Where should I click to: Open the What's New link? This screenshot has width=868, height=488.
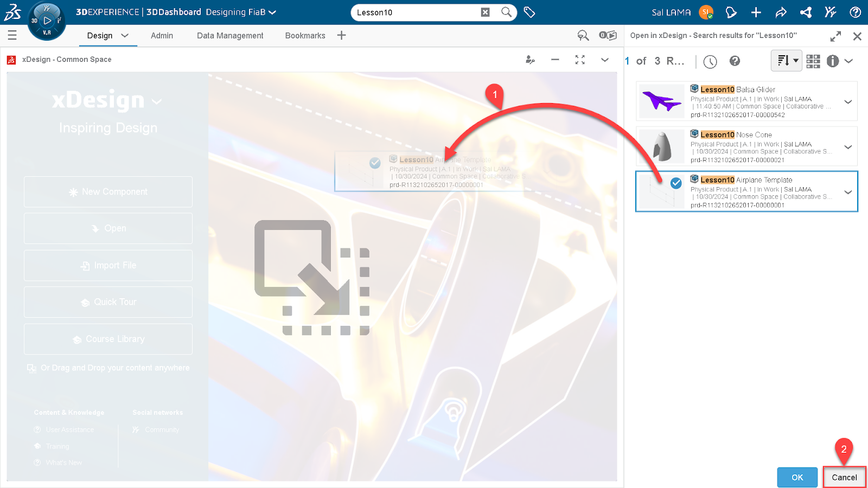click(x=63, y=463)
